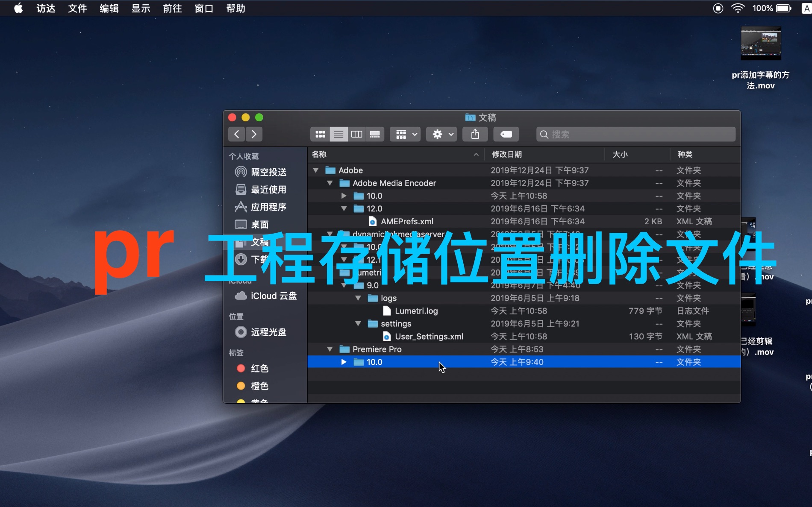Click the 2 KB size cell

[x=653, y=221]
